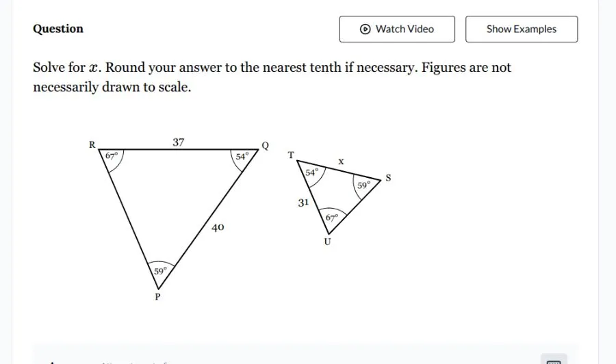Open the keyboard icon at bottom right
The width and height of the screenshot is (616, 364).
point(554,361)
